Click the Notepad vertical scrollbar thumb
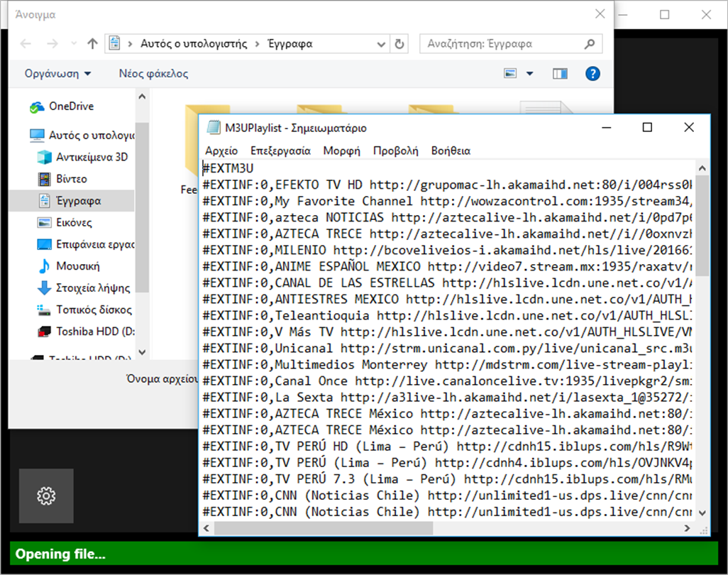 click(x=702, y=226)
